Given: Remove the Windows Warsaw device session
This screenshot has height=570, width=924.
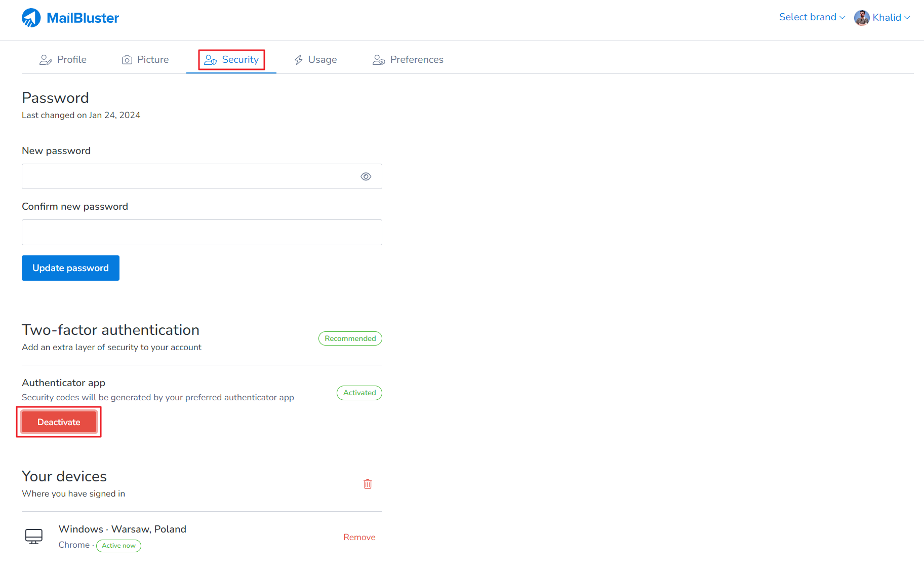Looking at the screenshot, I should click(359, 537).
